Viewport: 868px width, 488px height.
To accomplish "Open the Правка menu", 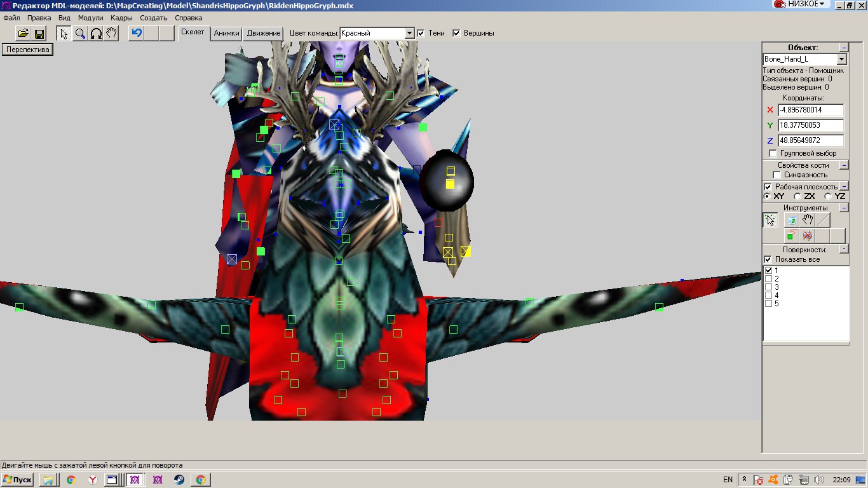I will click(39, 18).
